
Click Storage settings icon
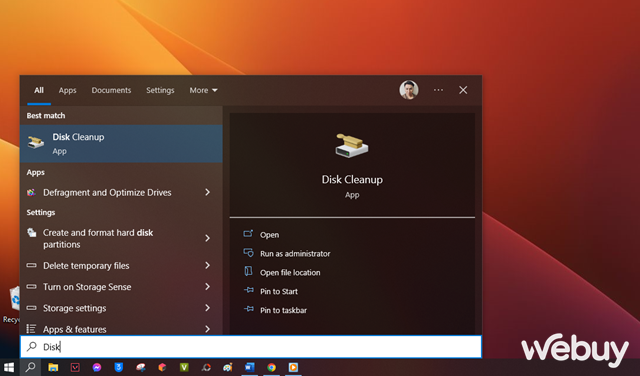click(x=31, y=308)
